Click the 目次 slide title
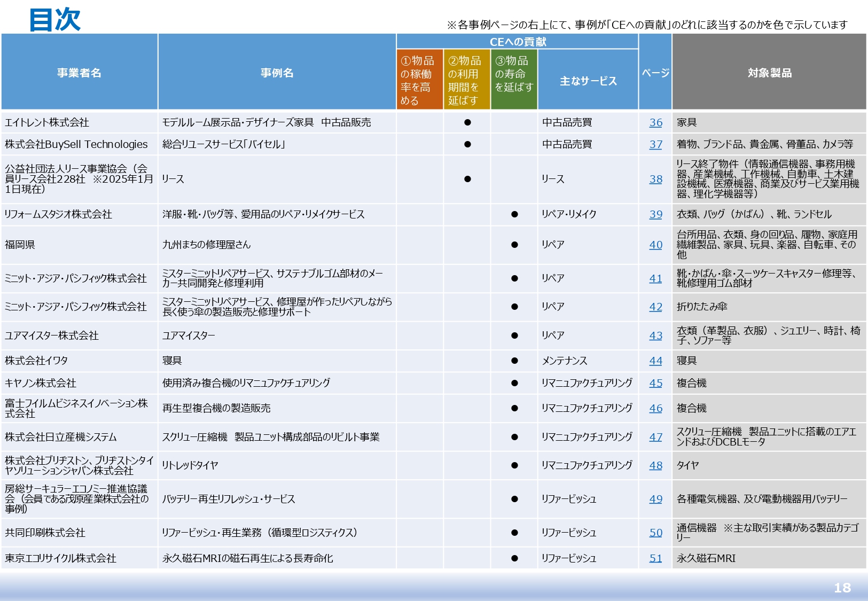Screen dimensions: 868x601 [x=55, y=20]
